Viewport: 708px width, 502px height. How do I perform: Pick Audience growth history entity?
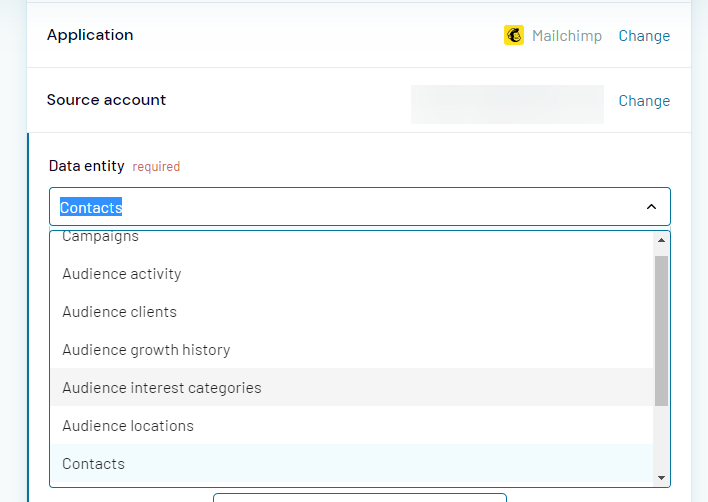146,350
